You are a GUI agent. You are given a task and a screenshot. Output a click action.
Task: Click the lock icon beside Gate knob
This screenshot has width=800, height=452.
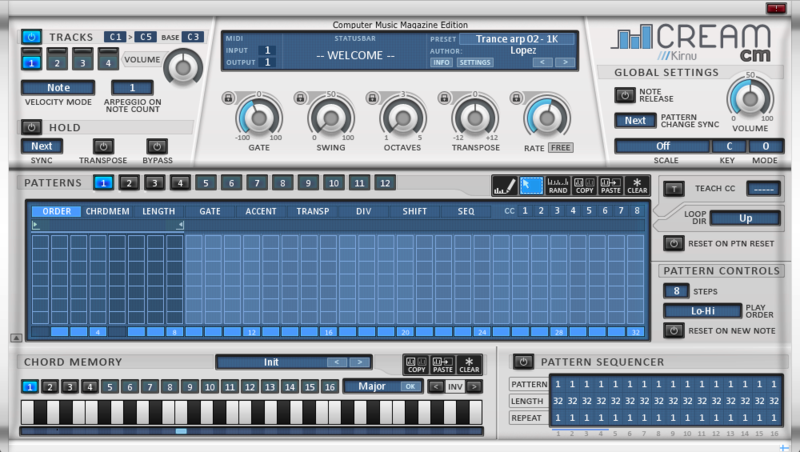tap(229, 98)
